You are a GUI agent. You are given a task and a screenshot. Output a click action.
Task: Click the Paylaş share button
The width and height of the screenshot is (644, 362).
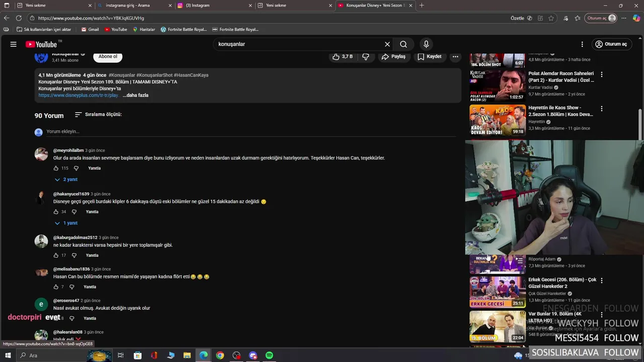pos(393,57)
